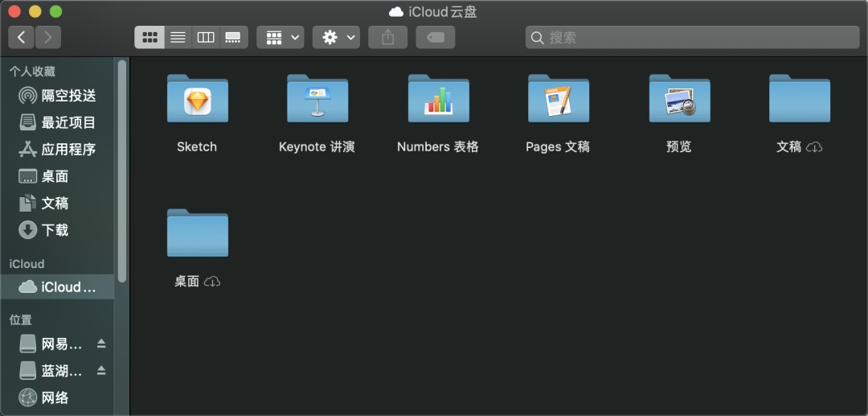Click the iCloud section header
This screenshot has height=416, width=868.
(x=27, y=264)
